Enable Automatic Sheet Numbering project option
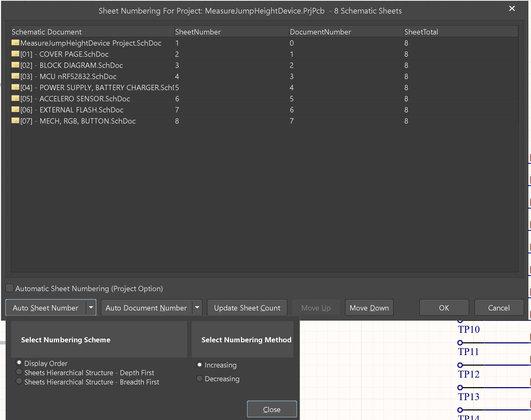The image size is (531, 420). [x=10, y=288]
